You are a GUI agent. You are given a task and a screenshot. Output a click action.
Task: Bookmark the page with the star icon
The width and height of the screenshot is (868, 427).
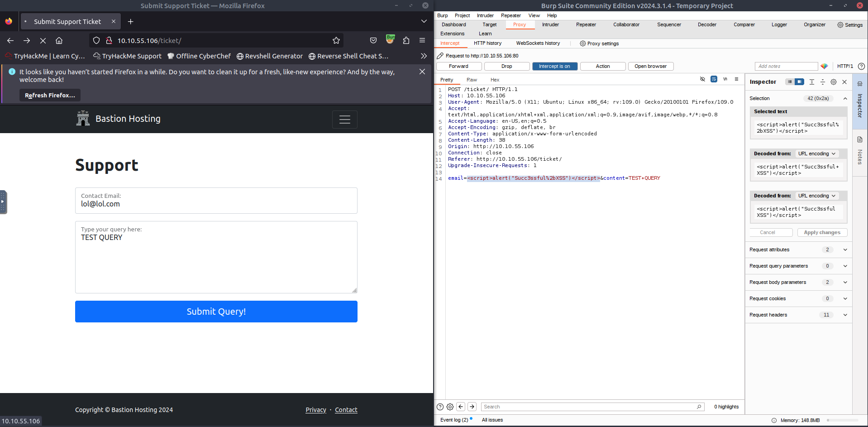coord(336,41)
